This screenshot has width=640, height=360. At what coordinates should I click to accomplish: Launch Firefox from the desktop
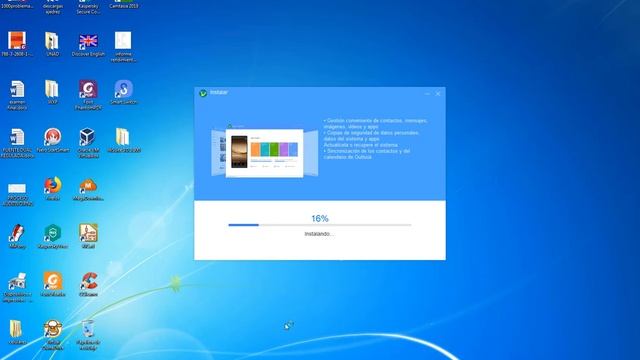coord(53,185)
